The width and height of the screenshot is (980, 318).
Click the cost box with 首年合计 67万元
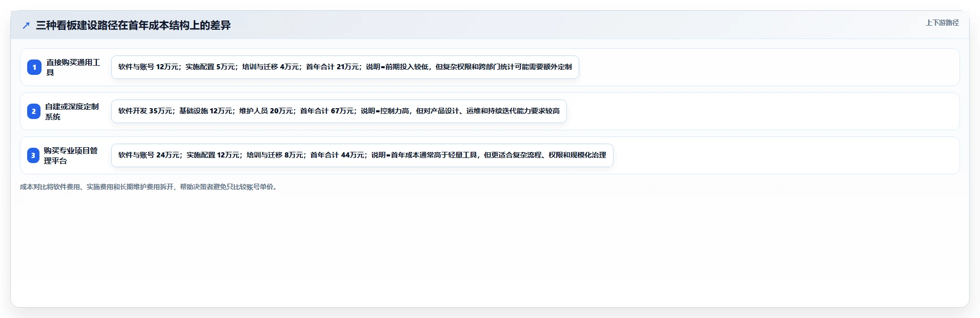coord(339,111)
